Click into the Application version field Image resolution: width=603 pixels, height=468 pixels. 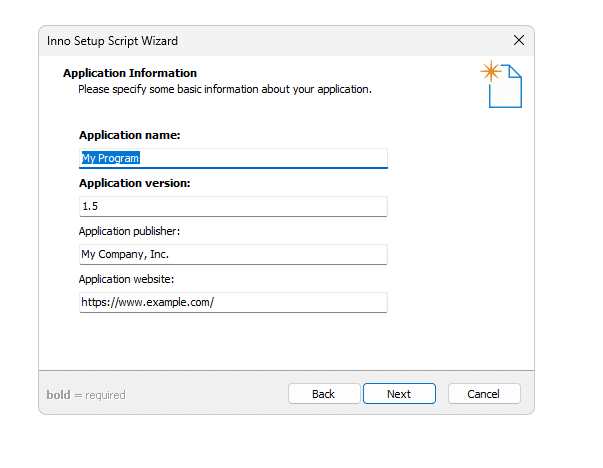pos(233,206)
